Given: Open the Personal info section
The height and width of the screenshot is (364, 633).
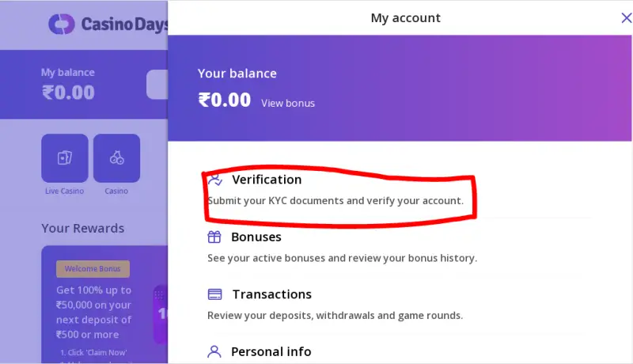Looking at the screenshot, I should pyautogui.click(x=271, y=351).
